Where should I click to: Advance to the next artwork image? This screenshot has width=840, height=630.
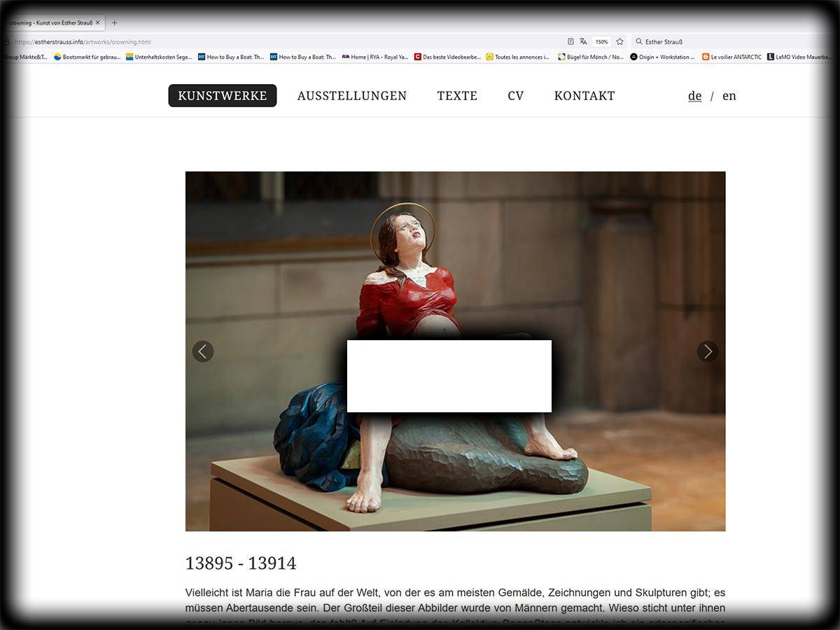[x=707, y=351]
